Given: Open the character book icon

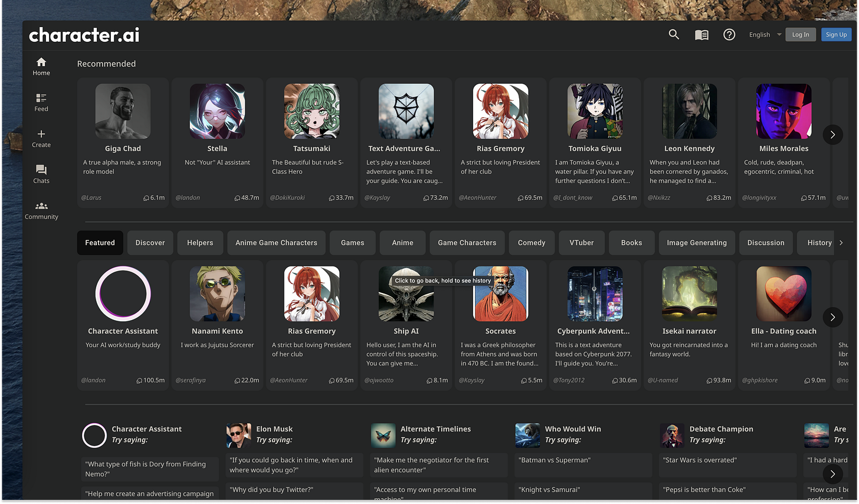Looking at the screenshot, I should pyautogui.click(x=701, y=35).
